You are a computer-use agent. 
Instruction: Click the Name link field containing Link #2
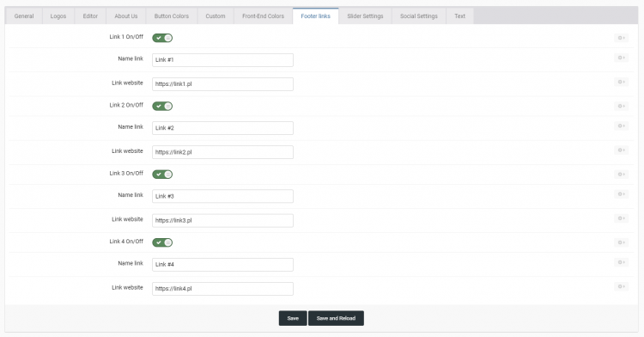point(222,128)
